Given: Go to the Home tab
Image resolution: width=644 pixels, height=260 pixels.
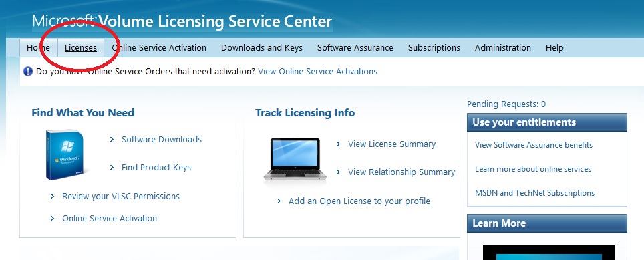Looking at the screenshot, I should (38, 48).
